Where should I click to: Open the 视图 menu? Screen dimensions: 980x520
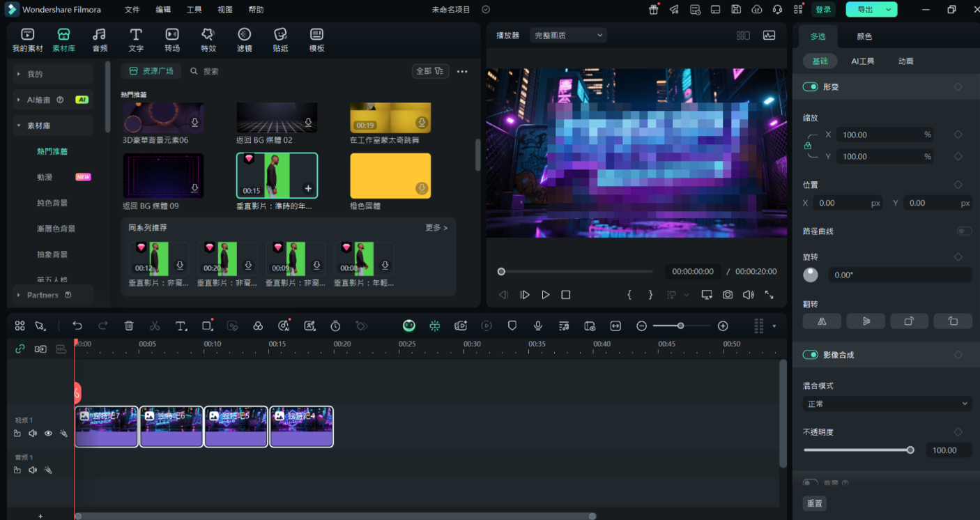tap(225, 10)
